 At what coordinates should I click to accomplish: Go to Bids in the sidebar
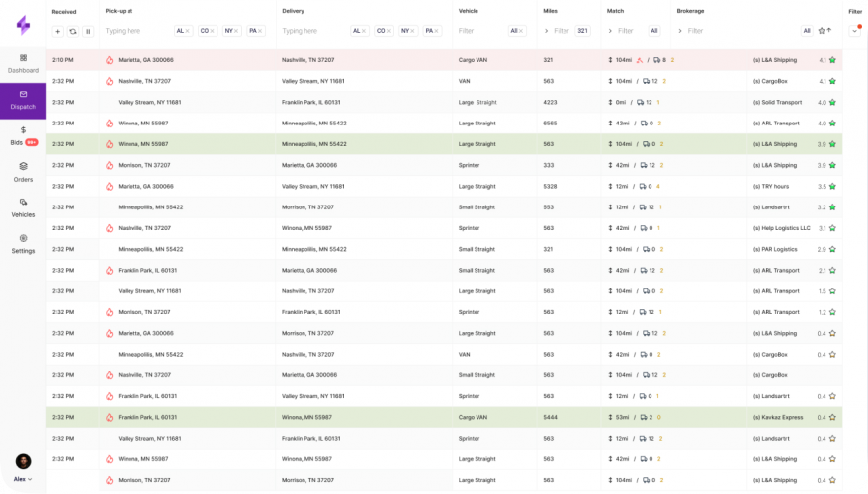click(23, 136)
